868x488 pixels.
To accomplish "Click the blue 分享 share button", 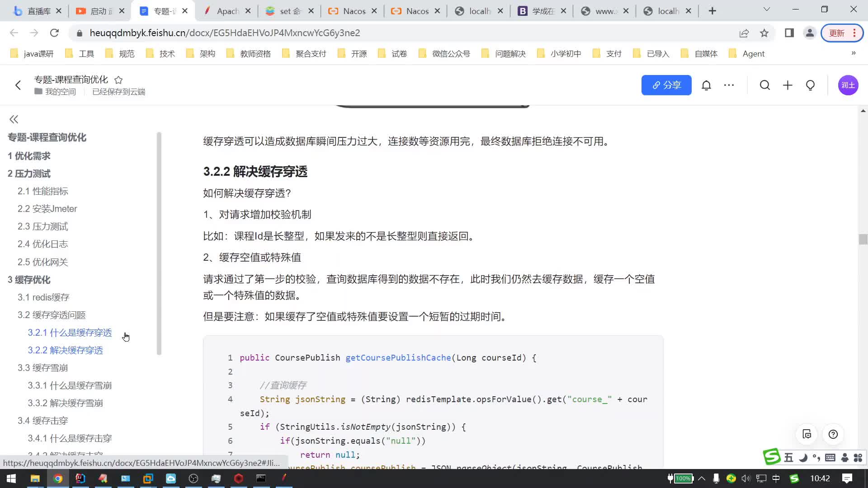I will coord(666,85).
